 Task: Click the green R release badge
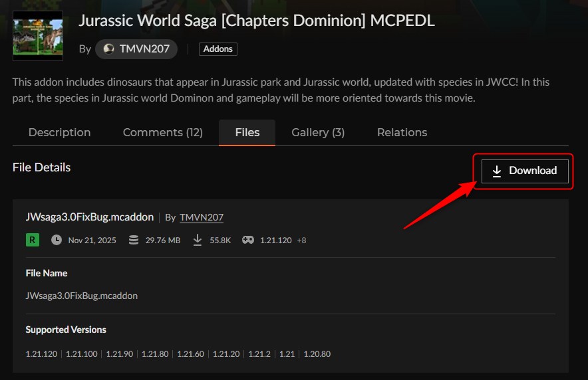[32, 240]
